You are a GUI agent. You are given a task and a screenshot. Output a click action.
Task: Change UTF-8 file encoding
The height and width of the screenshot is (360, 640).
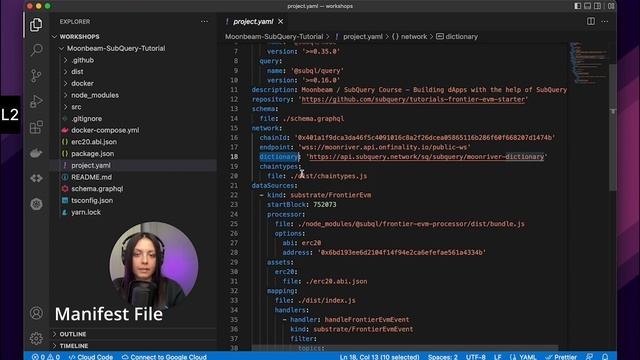[476, 357]
